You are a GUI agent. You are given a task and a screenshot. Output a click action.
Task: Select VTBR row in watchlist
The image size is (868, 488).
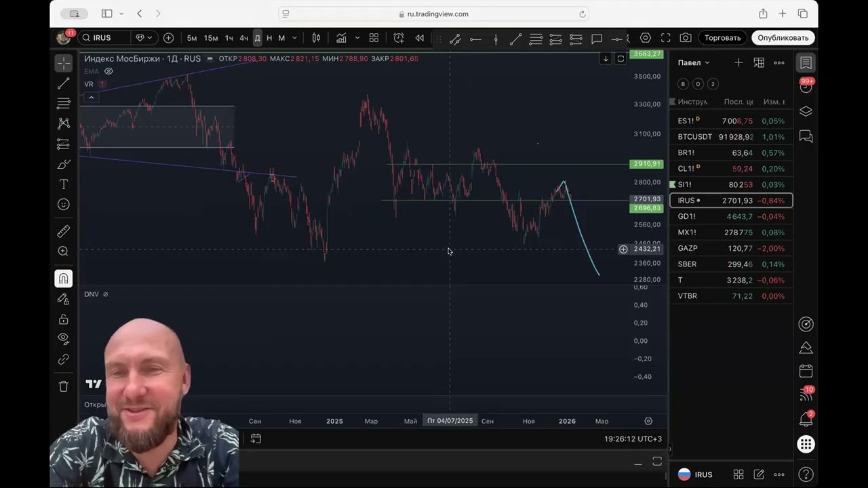coord(731,296)
